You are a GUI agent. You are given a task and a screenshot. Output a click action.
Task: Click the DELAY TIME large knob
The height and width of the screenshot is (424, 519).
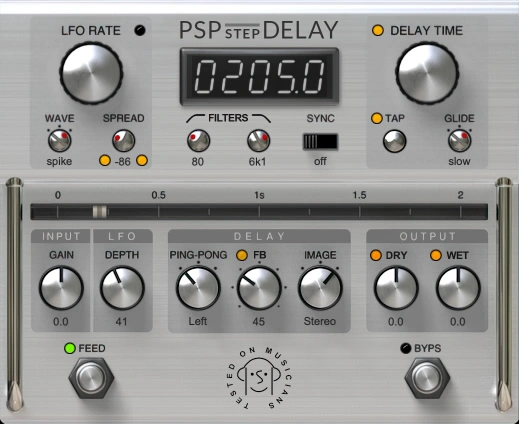(427, 73)
